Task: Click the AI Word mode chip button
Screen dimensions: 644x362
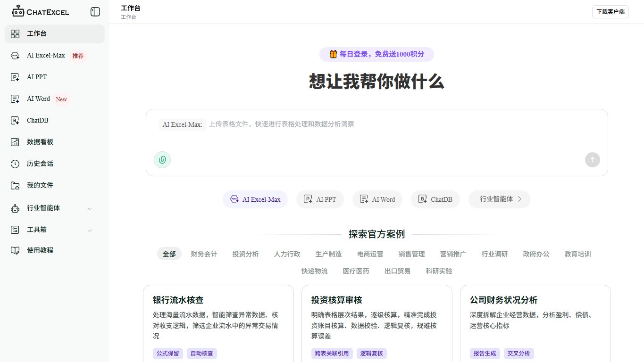Action: 377,199
